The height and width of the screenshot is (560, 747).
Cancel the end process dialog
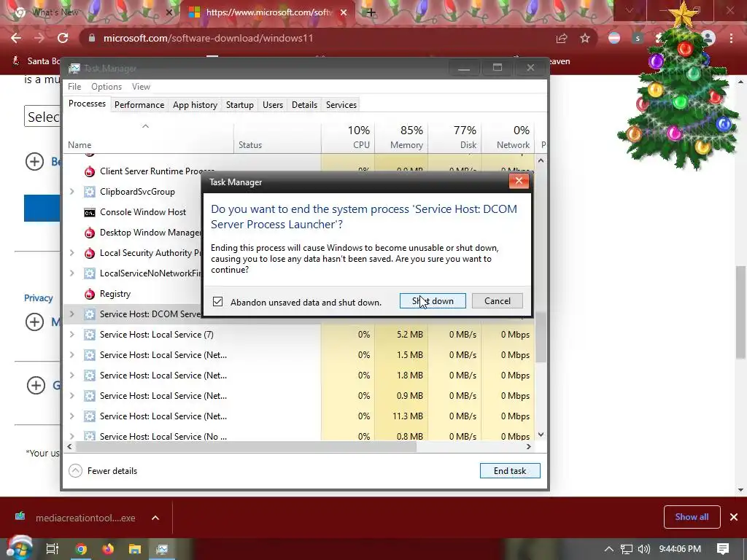click(498, 301)
